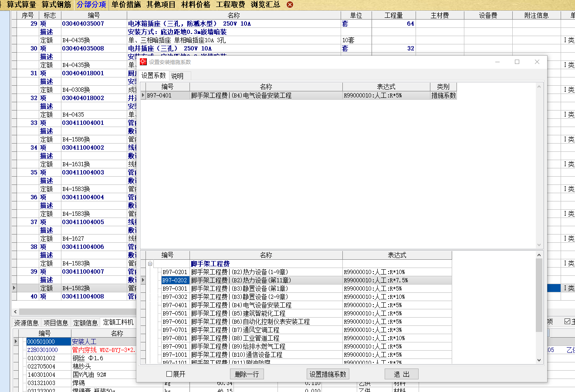Click resource row 010301002 钢丝
The image size is (575, 392).
click(x=81, y=358)
